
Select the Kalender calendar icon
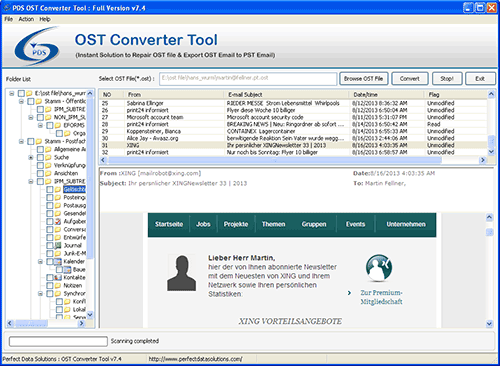coord(58,261)
